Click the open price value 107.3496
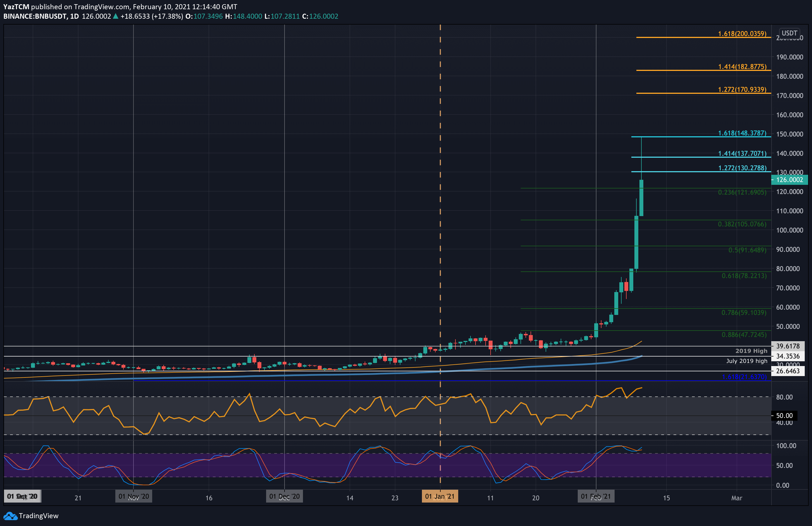 pos(208,16)
